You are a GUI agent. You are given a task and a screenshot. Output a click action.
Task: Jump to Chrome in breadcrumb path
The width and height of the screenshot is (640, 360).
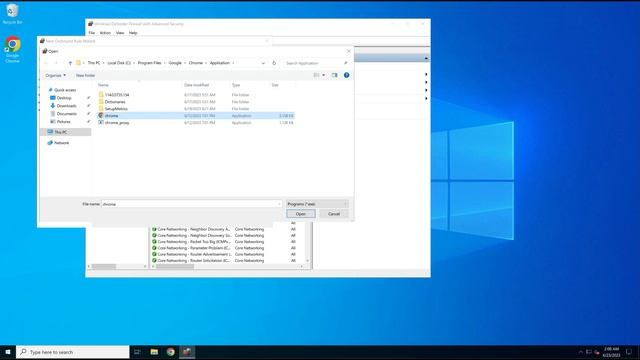click(x=196, y=63)
